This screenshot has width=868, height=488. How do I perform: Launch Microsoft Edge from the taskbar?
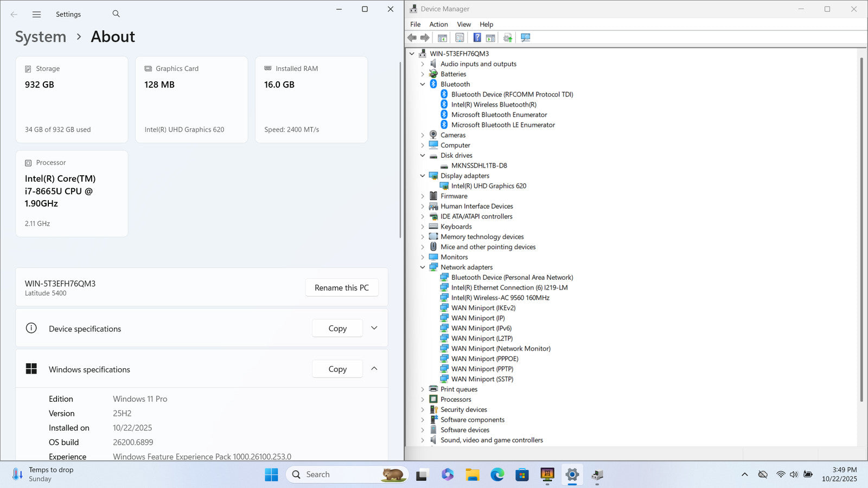click(497, 475)
